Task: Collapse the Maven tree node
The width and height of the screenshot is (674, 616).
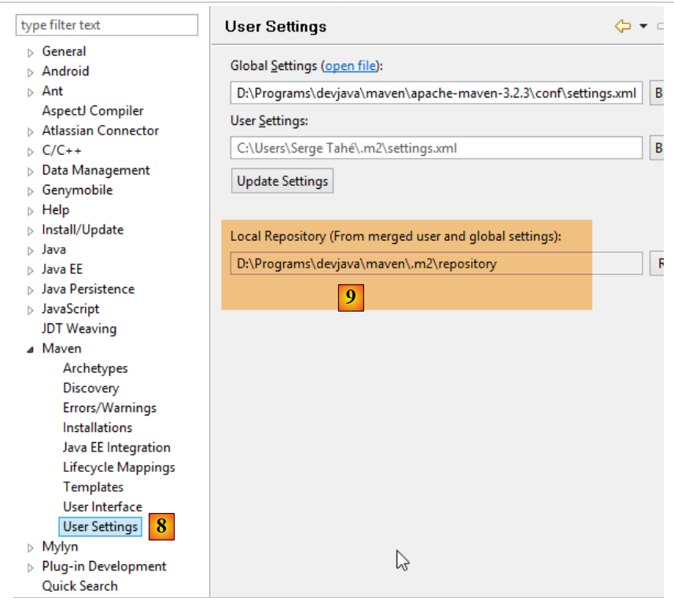Action: (x=31, y=349)
